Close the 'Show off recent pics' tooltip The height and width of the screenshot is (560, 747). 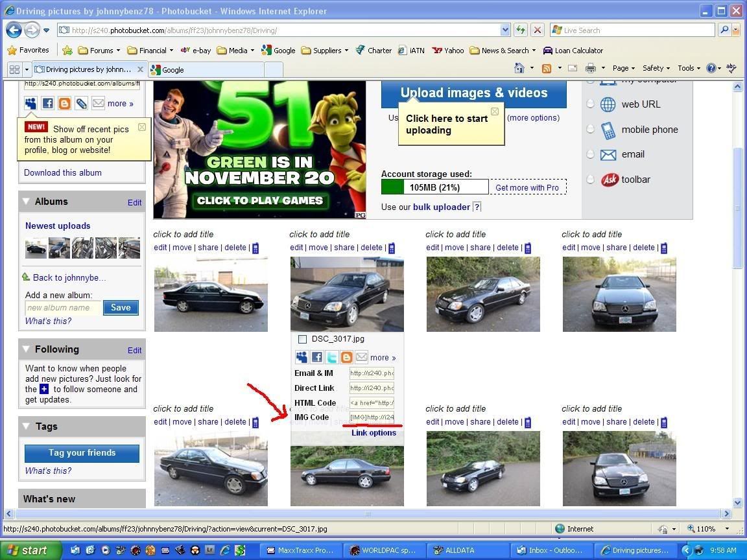point(142,127)
